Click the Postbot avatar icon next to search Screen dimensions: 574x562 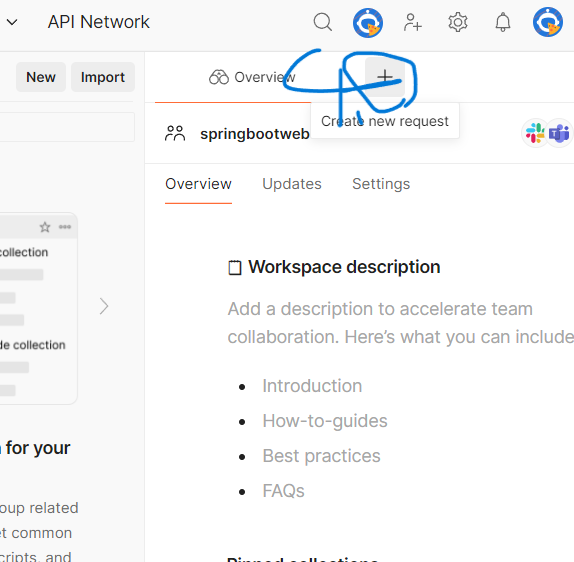click(x=368, y=23)
